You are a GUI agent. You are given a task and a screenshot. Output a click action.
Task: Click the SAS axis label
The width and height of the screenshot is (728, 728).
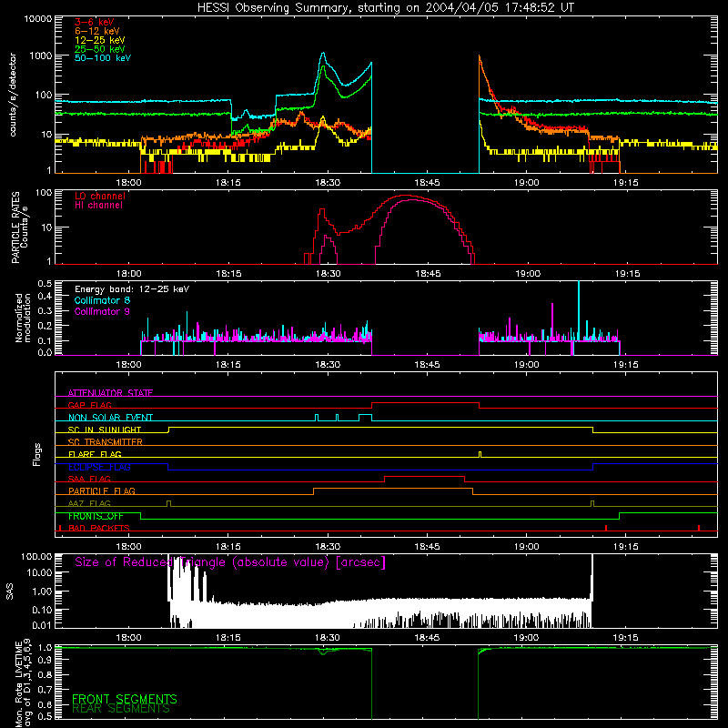[x=10, y=591]
